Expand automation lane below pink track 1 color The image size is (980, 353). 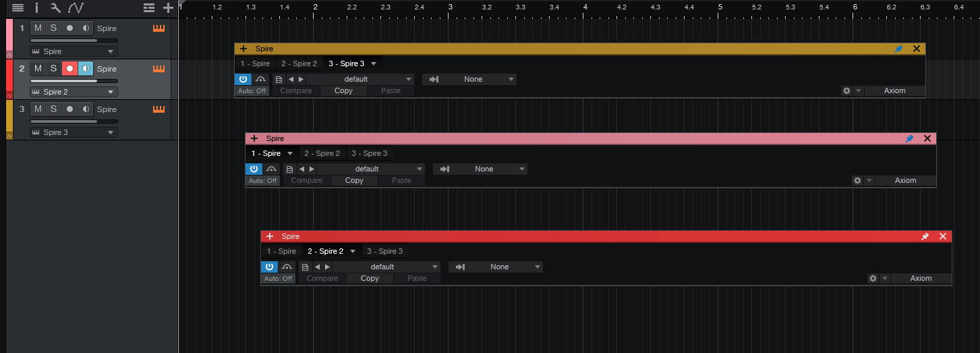9,55
